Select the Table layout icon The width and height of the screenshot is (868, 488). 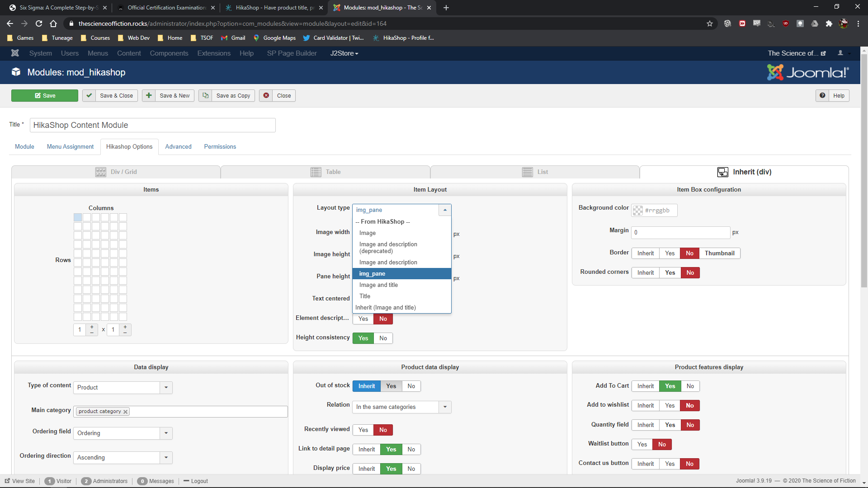316,172
